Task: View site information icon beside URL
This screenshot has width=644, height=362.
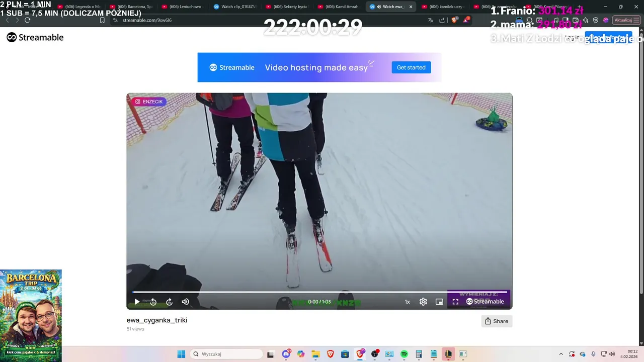Action: pos(115,20)
